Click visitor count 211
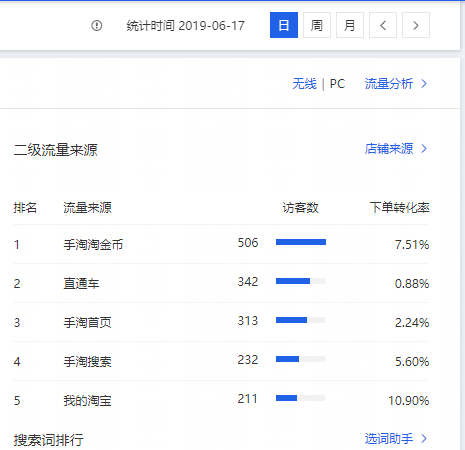465x450 pixels. coord(247,399)
